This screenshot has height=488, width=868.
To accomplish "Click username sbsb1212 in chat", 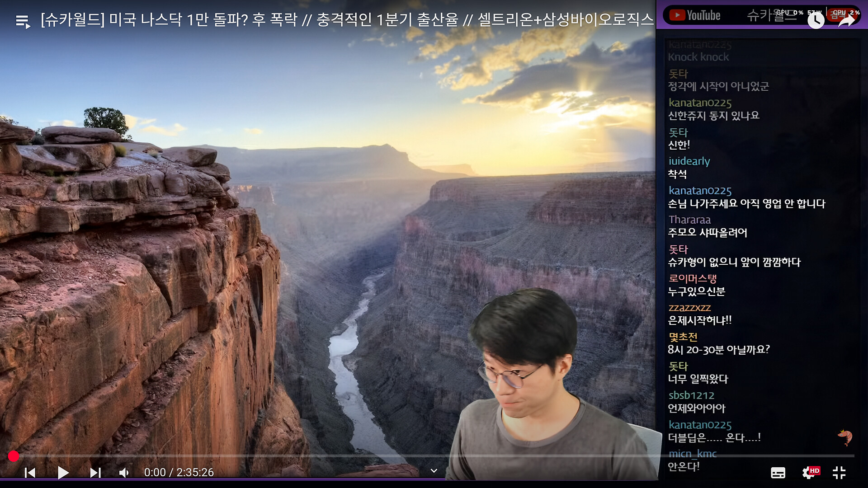I will click(x=691, y=395).
